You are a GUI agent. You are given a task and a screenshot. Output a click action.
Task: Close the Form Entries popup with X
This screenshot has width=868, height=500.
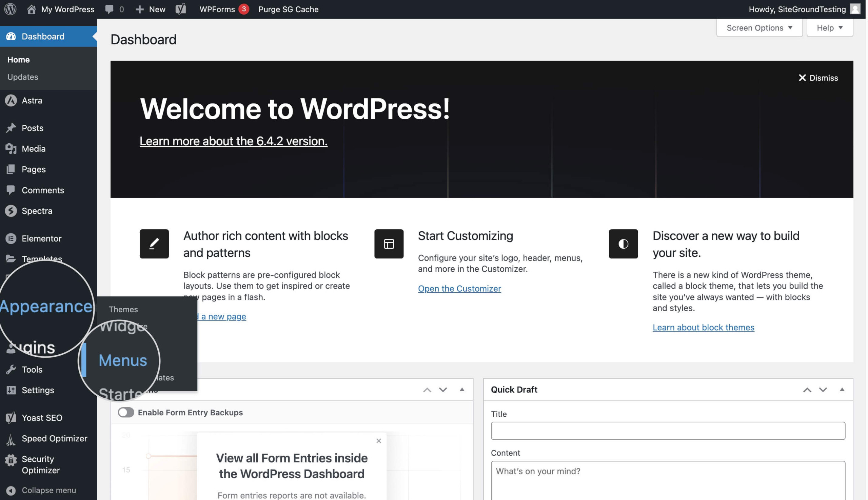[379, 441]
